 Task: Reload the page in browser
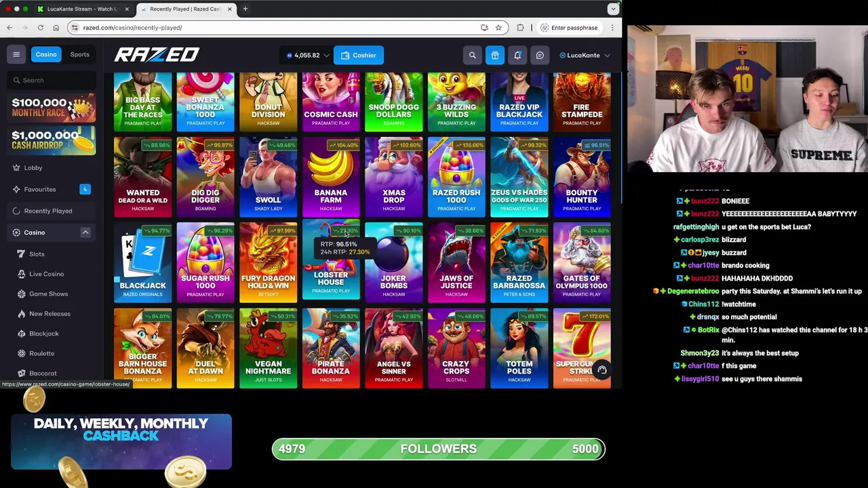[41, 28]
